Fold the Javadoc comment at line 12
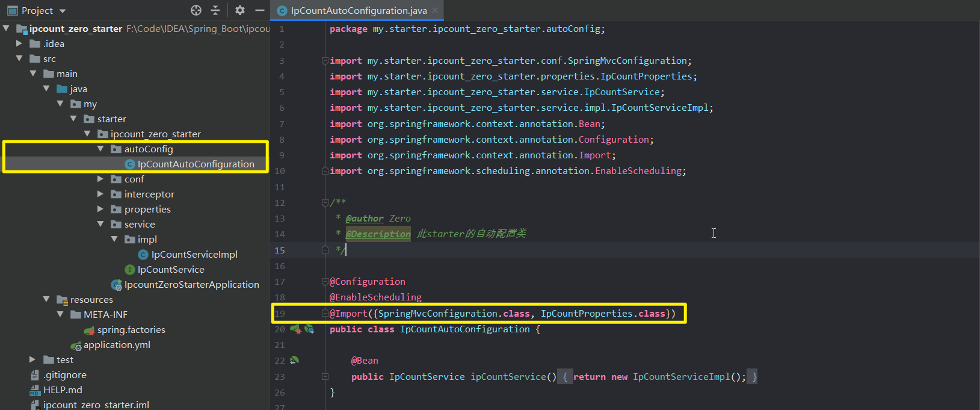This screenshot has width=980, height=410. tap(325, 203)
